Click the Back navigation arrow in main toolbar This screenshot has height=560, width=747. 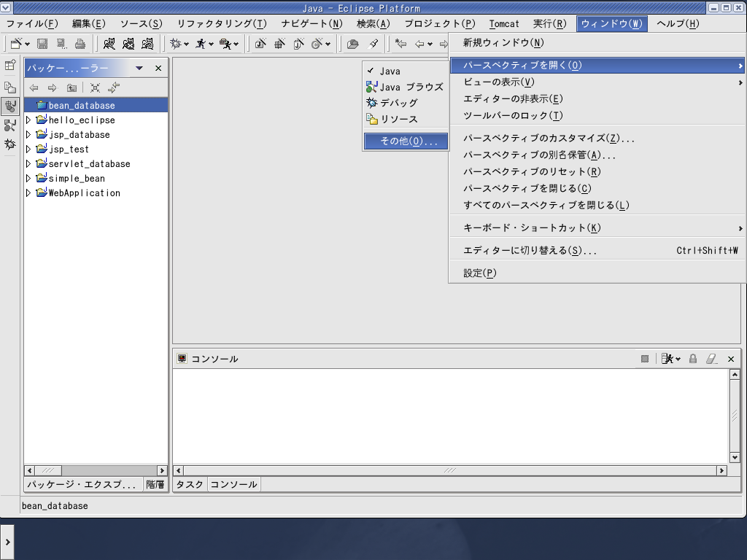click(419, 44)
